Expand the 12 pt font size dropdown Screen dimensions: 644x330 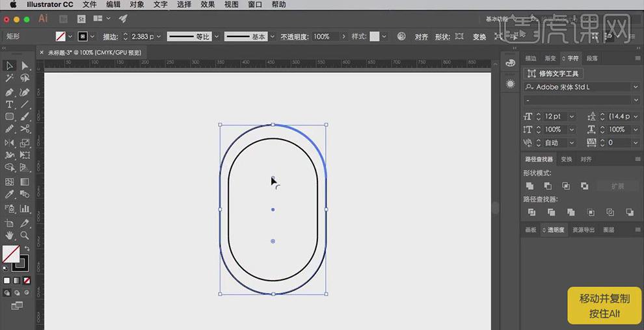click(572, 116)
